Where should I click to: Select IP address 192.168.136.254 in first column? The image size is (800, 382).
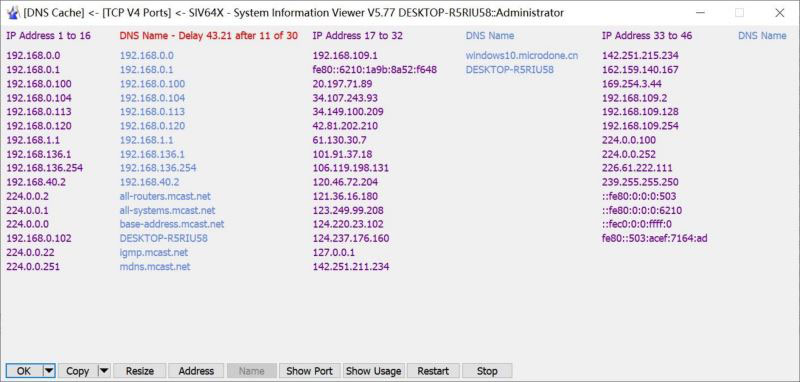(x=44, y=168)
